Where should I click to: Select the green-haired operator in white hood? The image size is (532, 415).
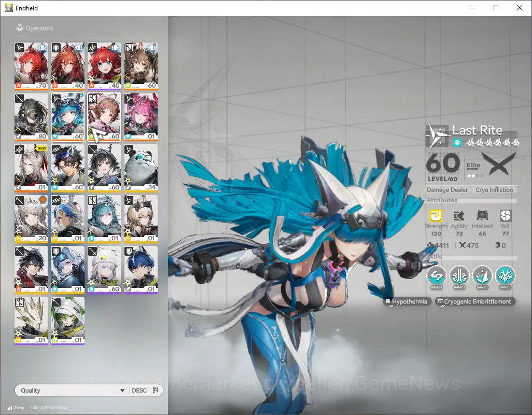point(67,321)
